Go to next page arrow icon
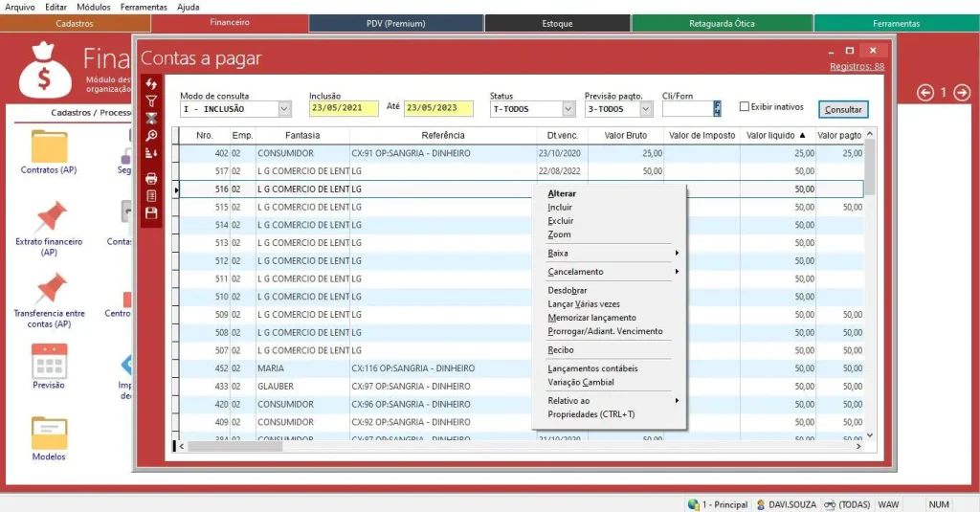Image resolution: width=980 pixels, height=512 pixels. tap(962, 92)
